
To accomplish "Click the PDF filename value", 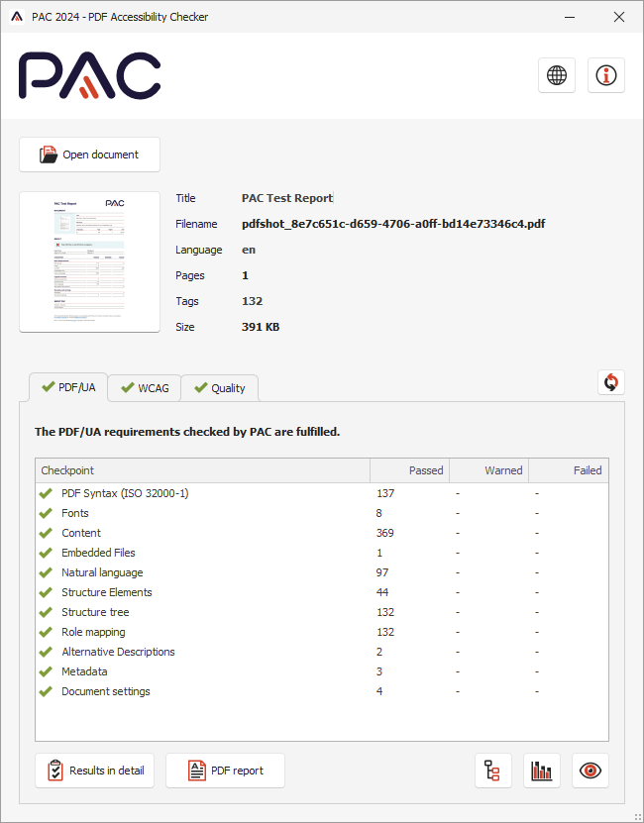I will tap(393, 224).
